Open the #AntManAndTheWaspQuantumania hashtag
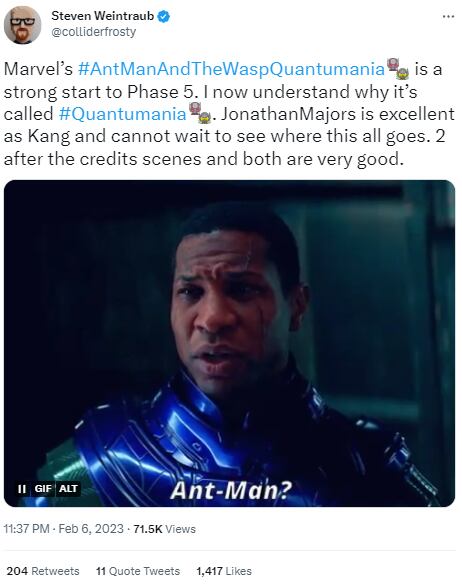The height and width of the screenshot is (584, 462). click(x=231, y=69)
